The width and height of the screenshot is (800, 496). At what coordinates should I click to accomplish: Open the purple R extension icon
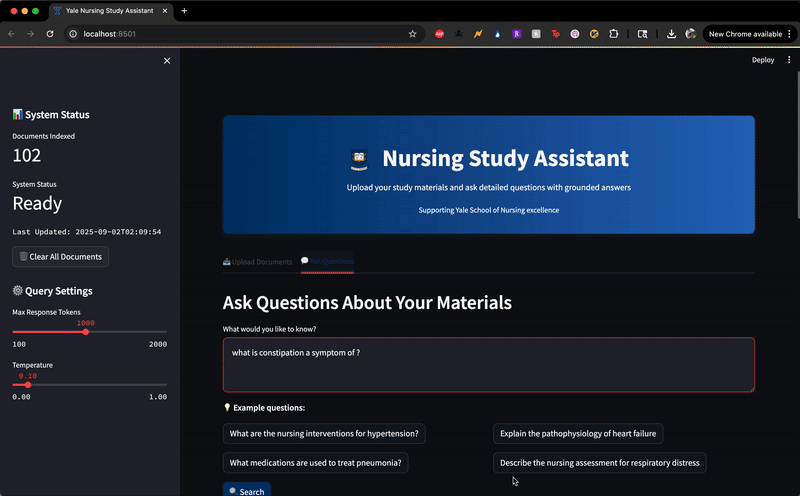point(517,34)
